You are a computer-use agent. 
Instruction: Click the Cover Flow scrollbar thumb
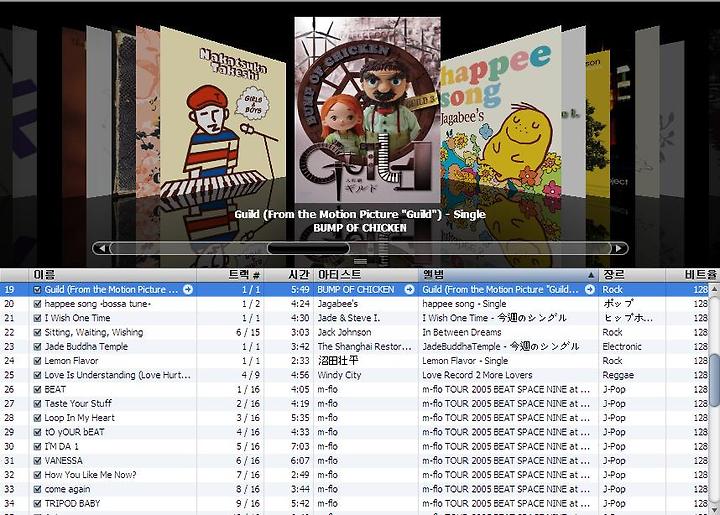308,248
